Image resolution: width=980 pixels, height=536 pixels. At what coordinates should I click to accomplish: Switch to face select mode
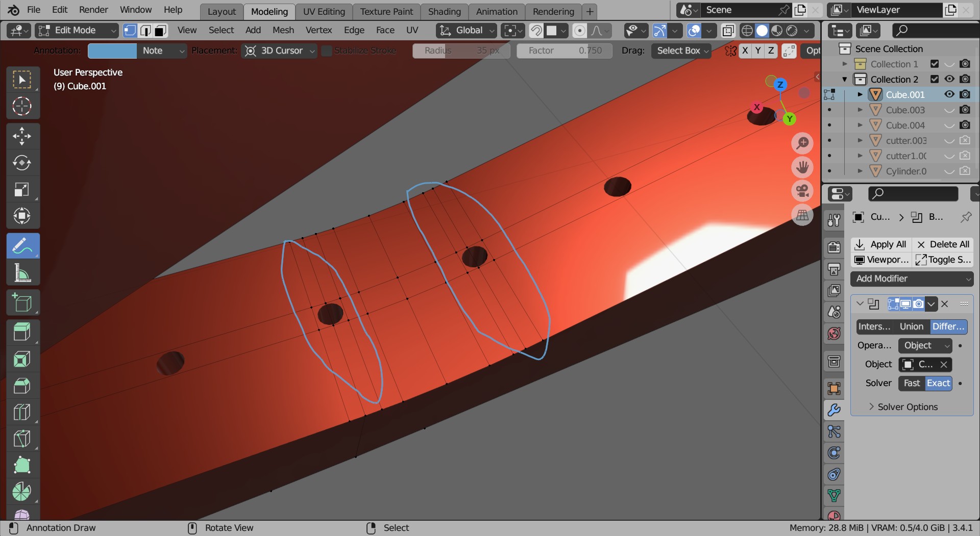tap(160, 31)
